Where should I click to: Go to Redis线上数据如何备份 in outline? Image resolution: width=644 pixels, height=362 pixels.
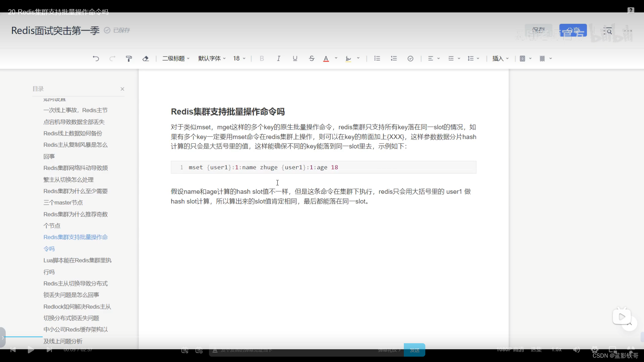(73, 133)
